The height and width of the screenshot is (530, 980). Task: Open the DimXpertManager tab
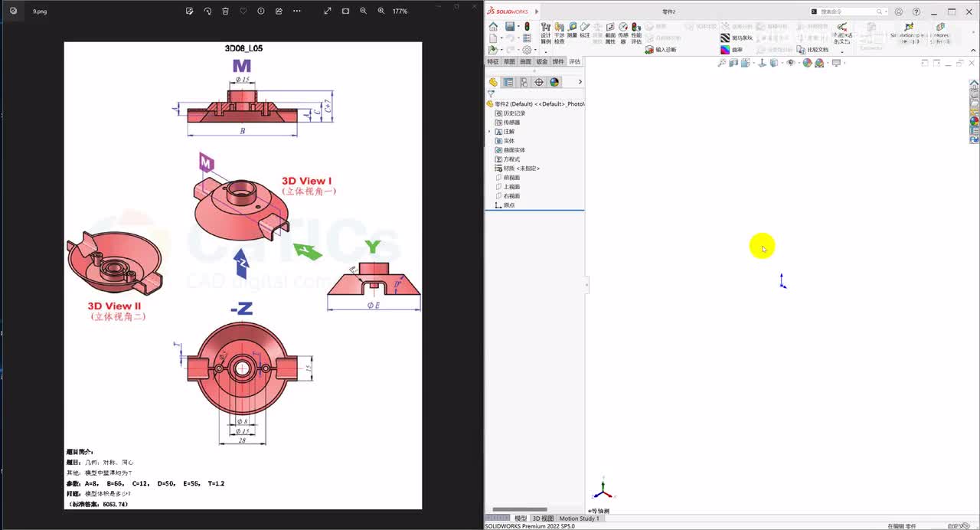539,82
